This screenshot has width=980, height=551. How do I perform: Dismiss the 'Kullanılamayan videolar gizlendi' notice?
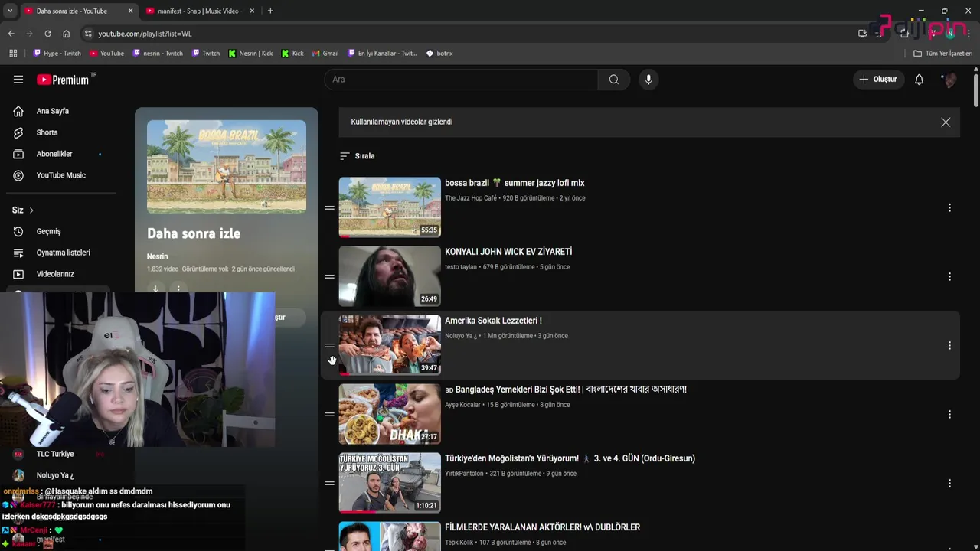coord(946,122)
